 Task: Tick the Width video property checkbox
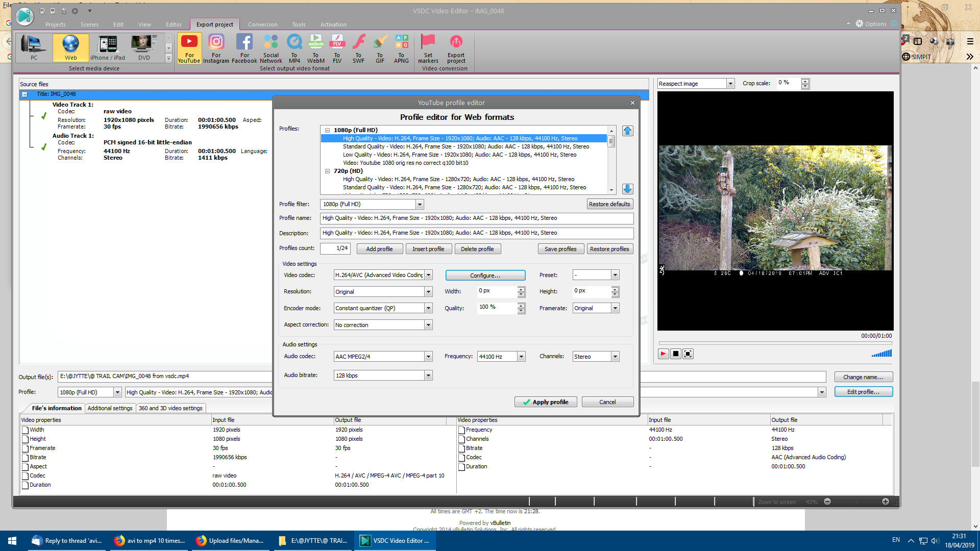(25, 430)
